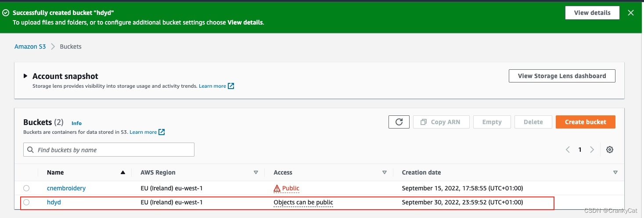Click the Name column header

tap(55, 172)
